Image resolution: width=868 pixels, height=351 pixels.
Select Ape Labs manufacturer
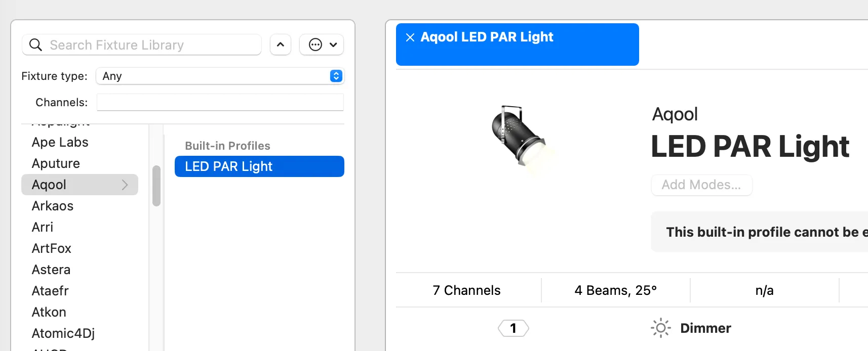[60, 142]
